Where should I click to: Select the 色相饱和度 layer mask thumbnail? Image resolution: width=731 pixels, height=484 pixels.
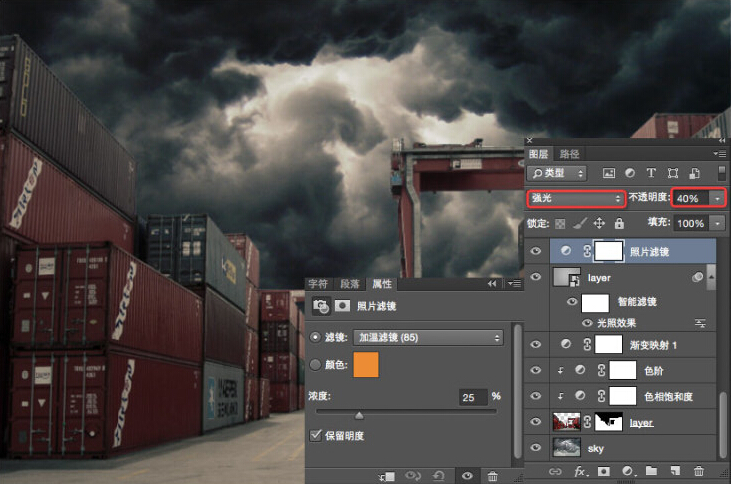622,396
